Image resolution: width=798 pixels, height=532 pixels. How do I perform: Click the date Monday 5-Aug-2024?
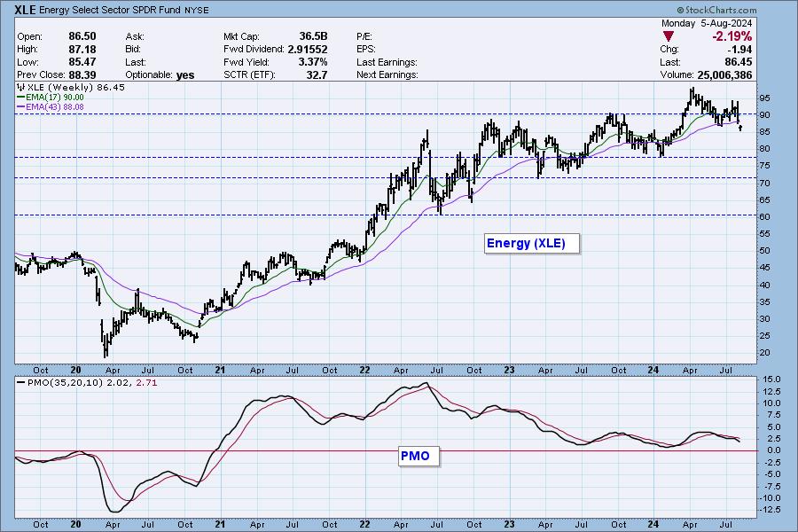[707, 23]
